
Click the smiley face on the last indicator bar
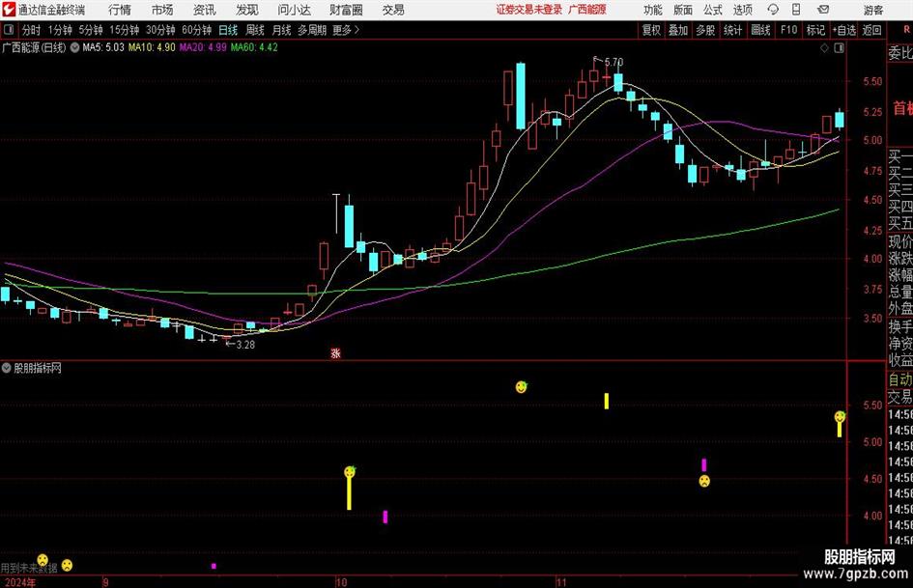coord(840,417)
